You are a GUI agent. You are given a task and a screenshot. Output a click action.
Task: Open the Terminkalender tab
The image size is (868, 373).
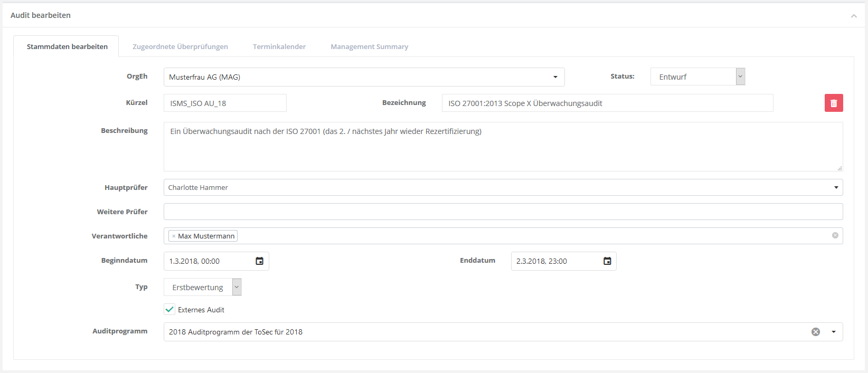click(279, 46)
